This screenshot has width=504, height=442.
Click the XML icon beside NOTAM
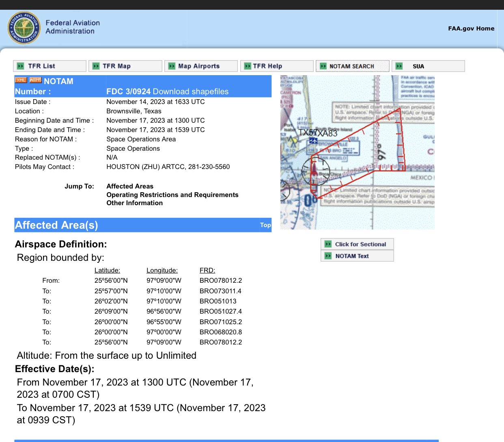click(21, 80)
